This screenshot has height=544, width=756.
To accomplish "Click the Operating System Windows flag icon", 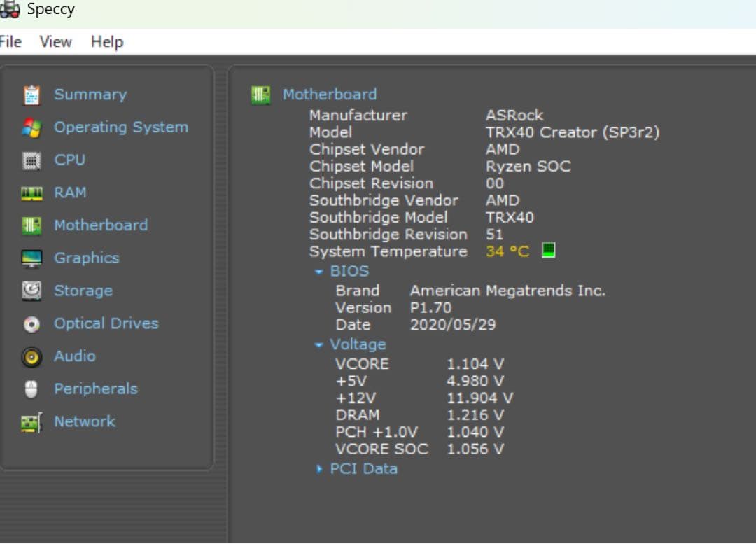I will pyautogui.click(x=31, y=128).
